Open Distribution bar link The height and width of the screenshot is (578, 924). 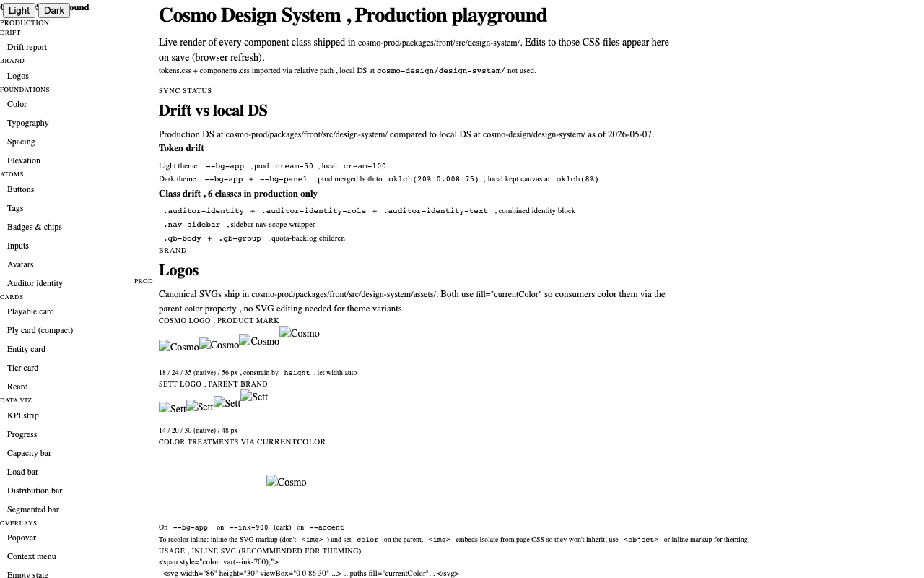coord(35,491)
